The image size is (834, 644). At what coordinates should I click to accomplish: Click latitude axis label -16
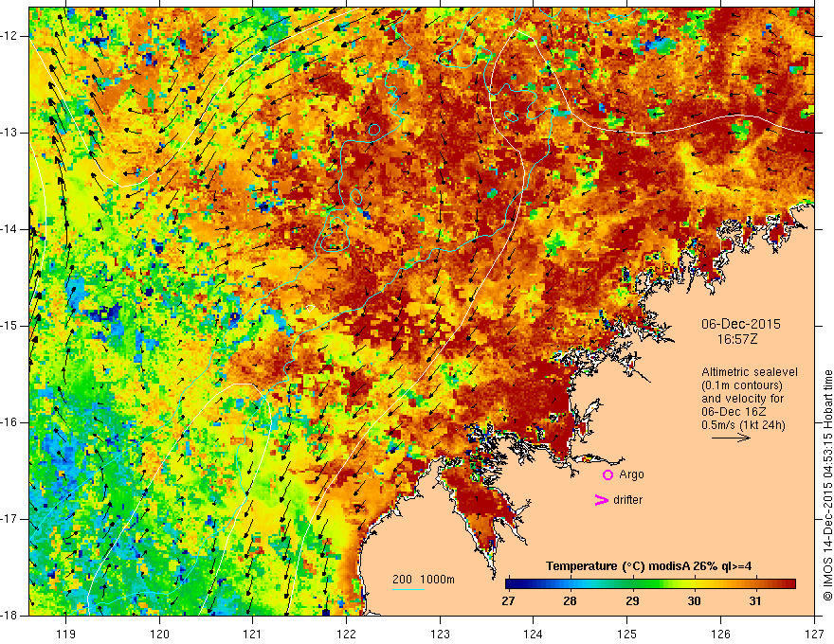(9, 422)
